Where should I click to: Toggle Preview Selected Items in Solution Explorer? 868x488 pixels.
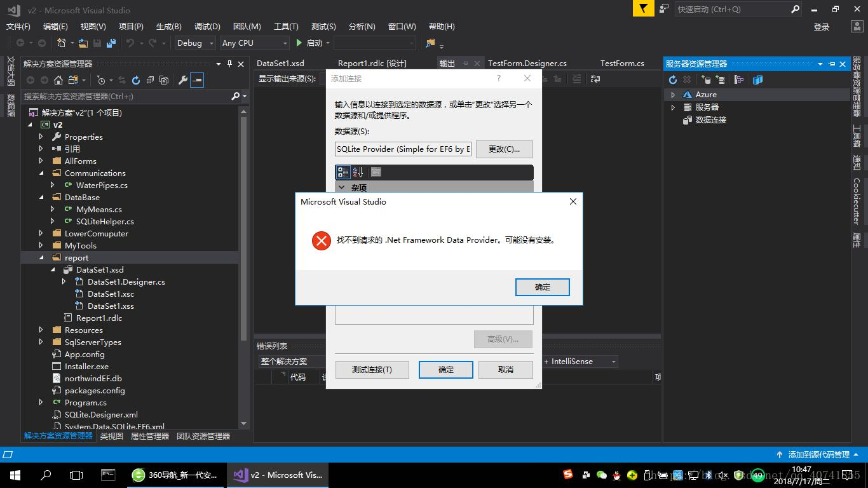[198, 79]
